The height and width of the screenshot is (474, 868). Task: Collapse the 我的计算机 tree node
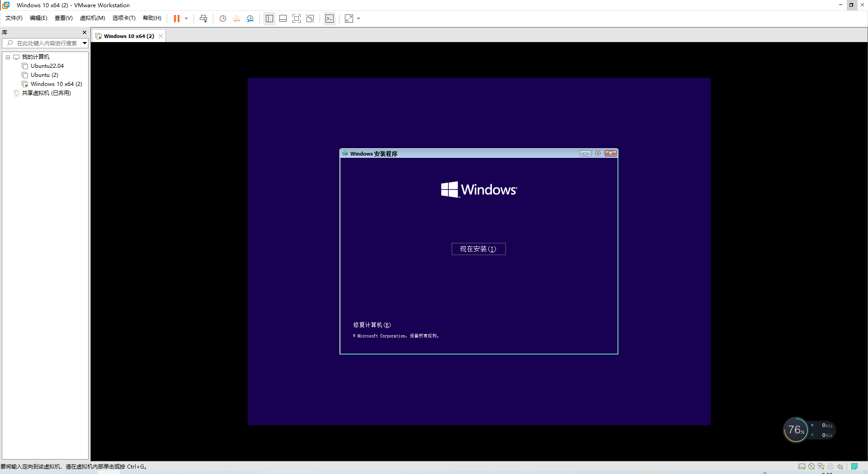[8, 57]
